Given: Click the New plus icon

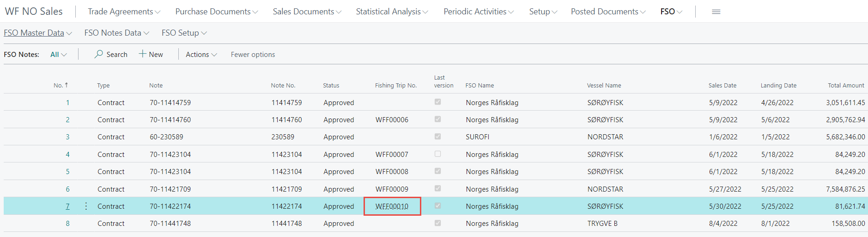Looking at the screenshot, I should click(x=143, y=54).
